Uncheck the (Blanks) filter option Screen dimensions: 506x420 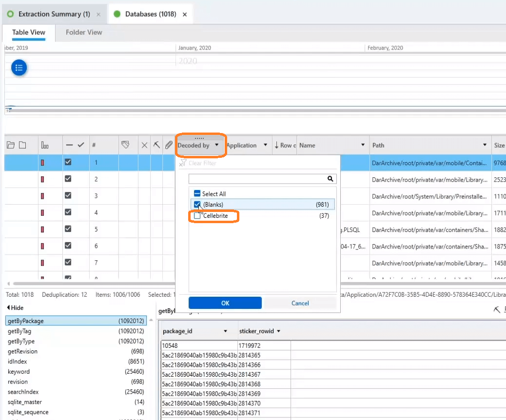pos(197,204)
